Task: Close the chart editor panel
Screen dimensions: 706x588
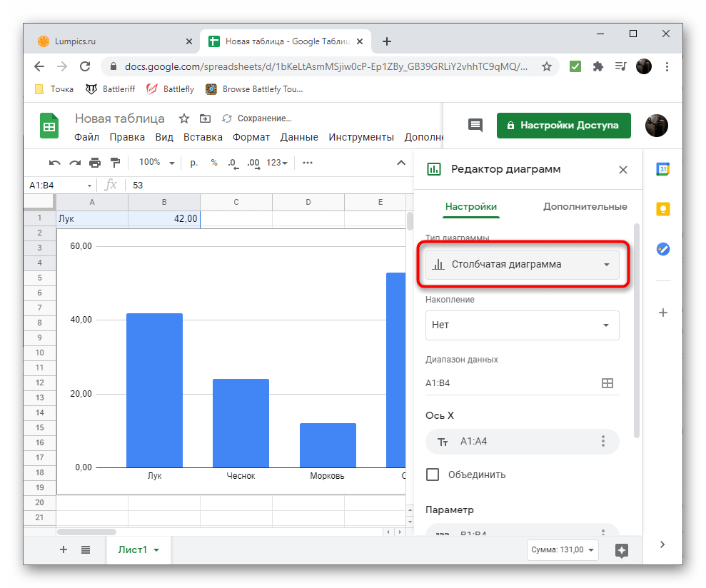Action: (622, 170)
